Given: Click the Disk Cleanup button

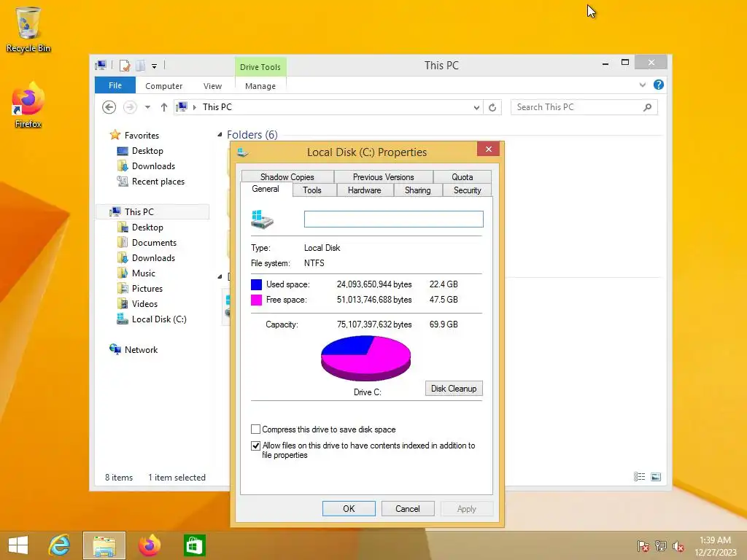Looking at the screenshot, I should click(454, 388).
